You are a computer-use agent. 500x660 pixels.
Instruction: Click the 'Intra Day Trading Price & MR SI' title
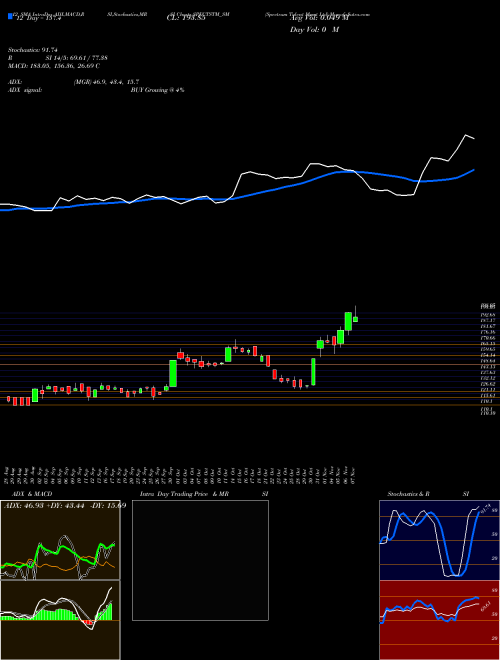coord(204,494)
